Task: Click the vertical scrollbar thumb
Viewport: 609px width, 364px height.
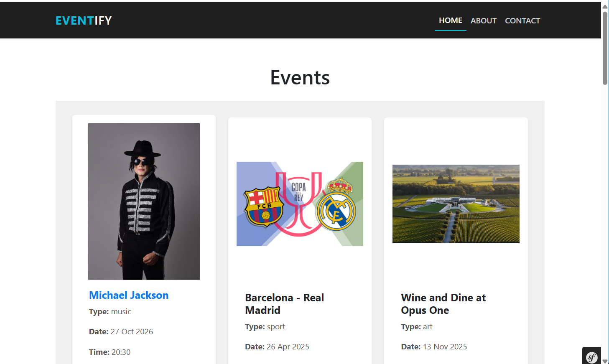Action: pyautogui.click(x=605, y=48)
